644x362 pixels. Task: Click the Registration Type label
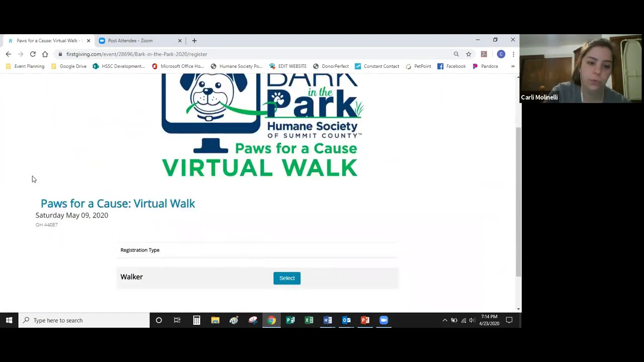coord(140,250)
